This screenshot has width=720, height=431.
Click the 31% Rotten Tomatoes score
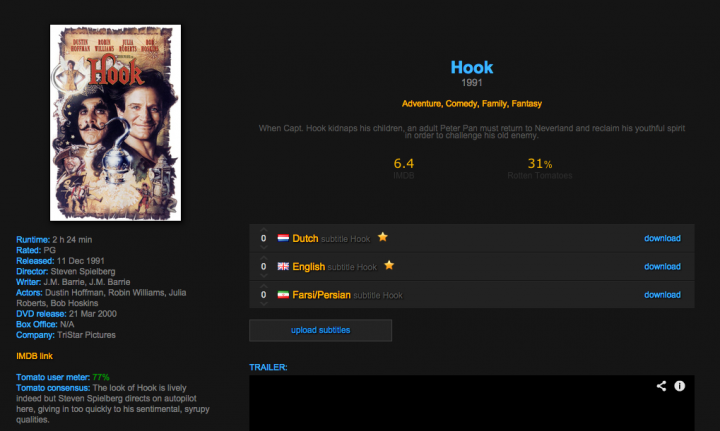pyautogui.click(x=540, y=163)
